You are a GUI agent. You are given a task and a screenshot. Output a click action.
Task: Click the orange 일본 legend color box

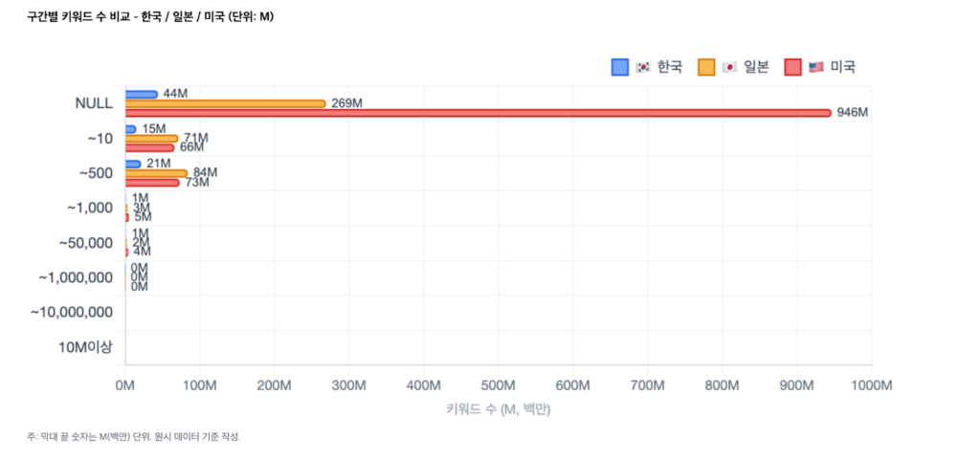click(x=707, y=67)
